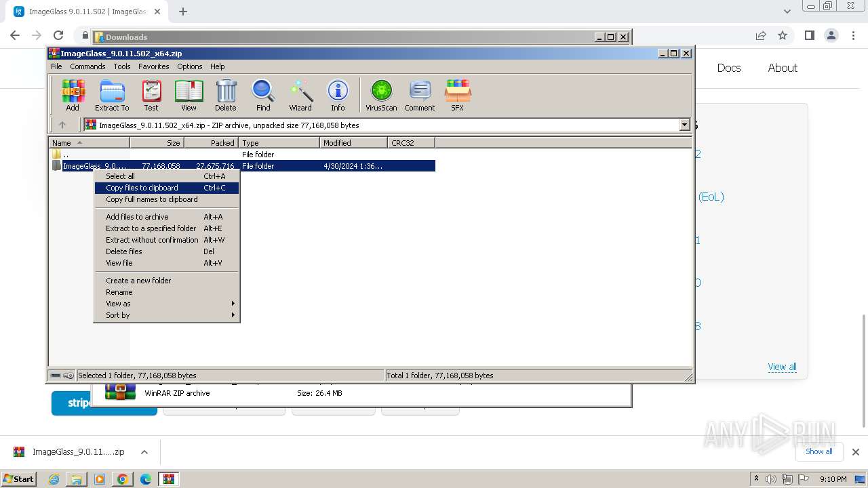Click the SFX toolbar icon

[x=458, y=95]
